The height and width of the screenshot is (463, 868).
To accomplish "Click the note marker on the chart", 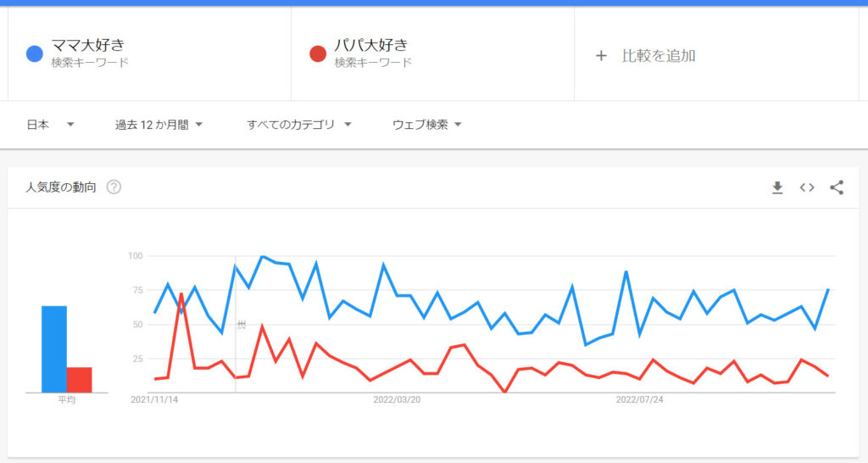I will [241, 324].
